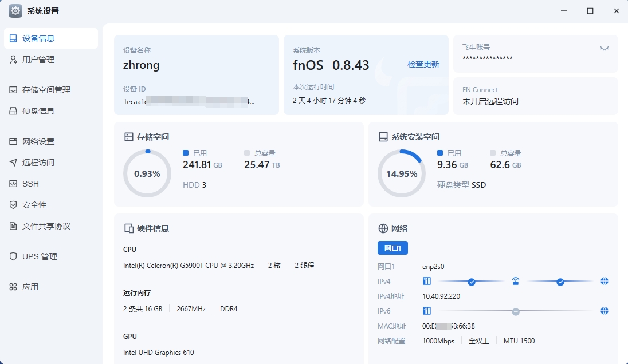Click the grey IPv6 disconnected status node
The image size is (628, 364).
pos(516,311)
